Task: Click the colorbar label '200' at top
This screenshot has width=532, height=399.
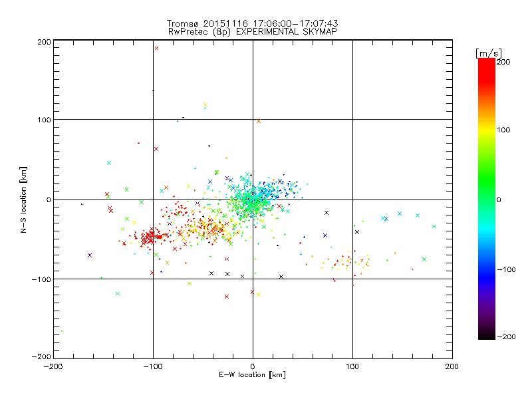Action: coord(503,62)
